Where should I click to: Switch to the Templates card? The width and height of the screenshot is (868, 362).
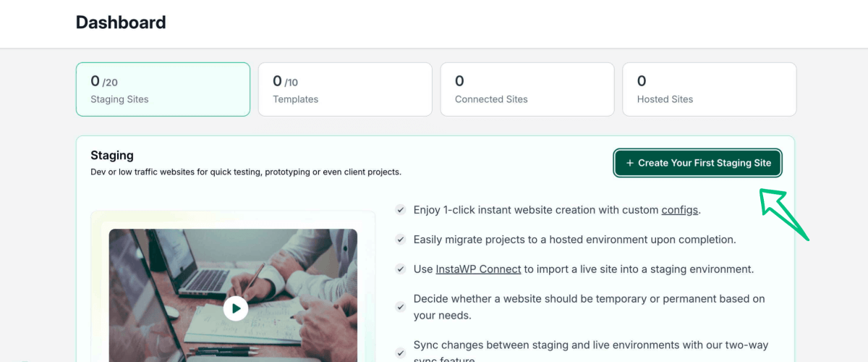click(345, 89)
